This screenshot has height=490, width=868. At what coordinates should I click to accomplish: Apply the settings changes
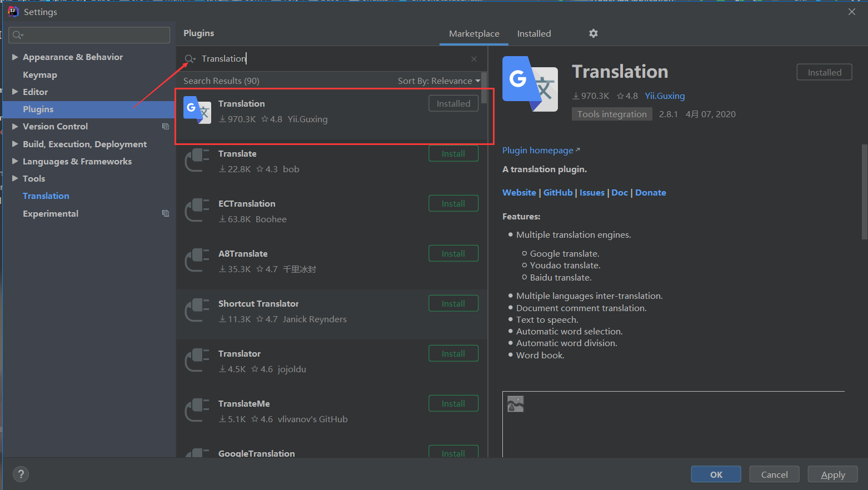coord(833,474)
